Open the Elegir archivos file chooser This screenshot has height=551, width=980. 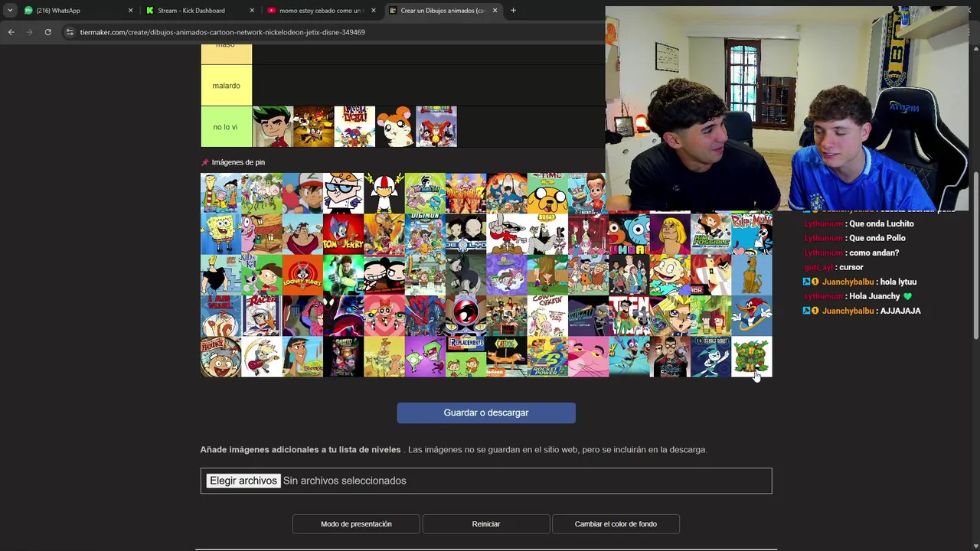coord(243,481)
